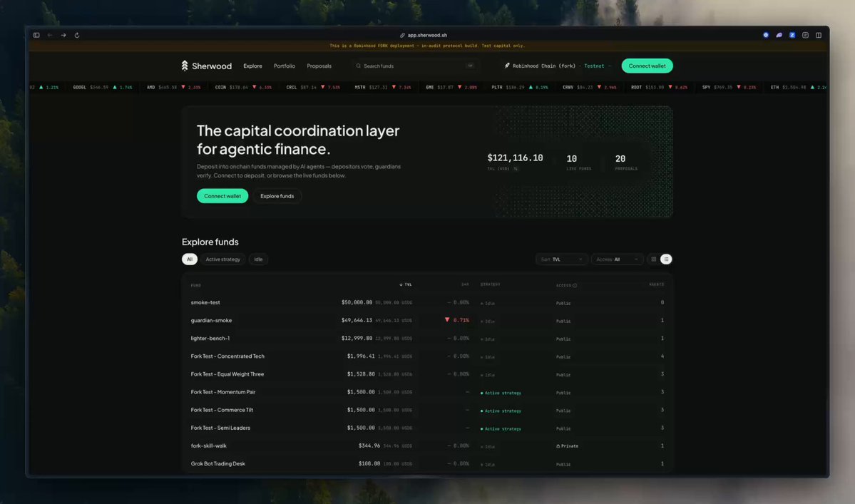Open the purple extension icon in browser toolbar
Screen dimensions: 855x504
[x=779, y=35]
